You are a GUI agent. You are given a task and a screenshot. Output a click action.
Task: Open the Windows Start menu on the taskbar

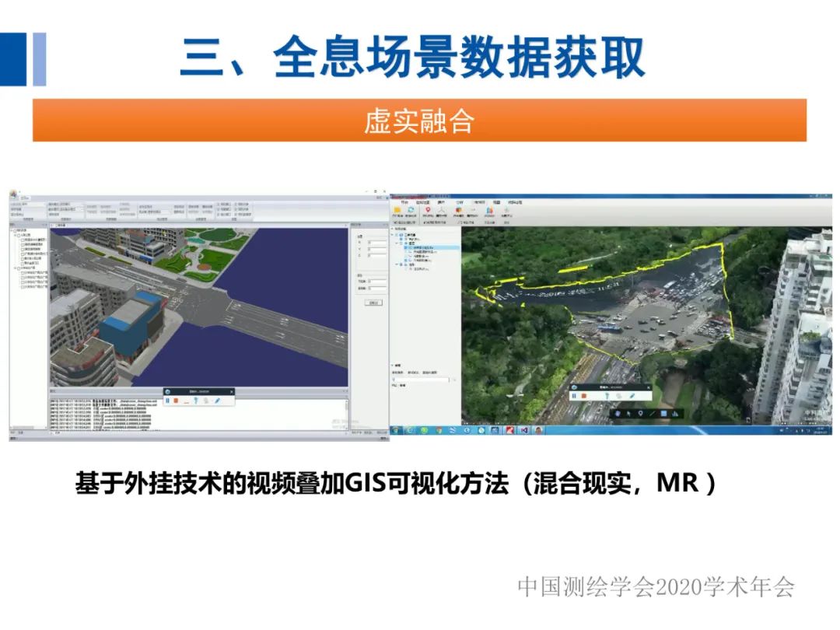(x=396, y=430)
